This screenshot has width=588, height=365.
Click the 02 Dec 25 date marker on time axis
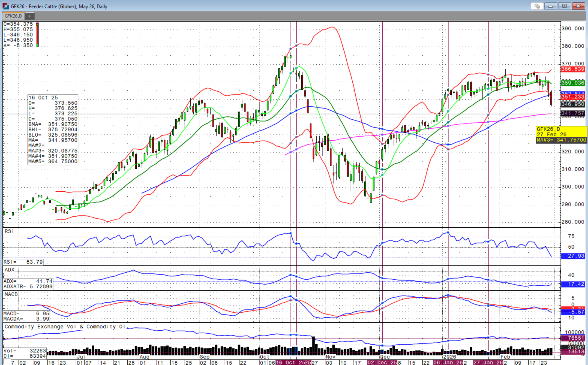tap(382, 363)
